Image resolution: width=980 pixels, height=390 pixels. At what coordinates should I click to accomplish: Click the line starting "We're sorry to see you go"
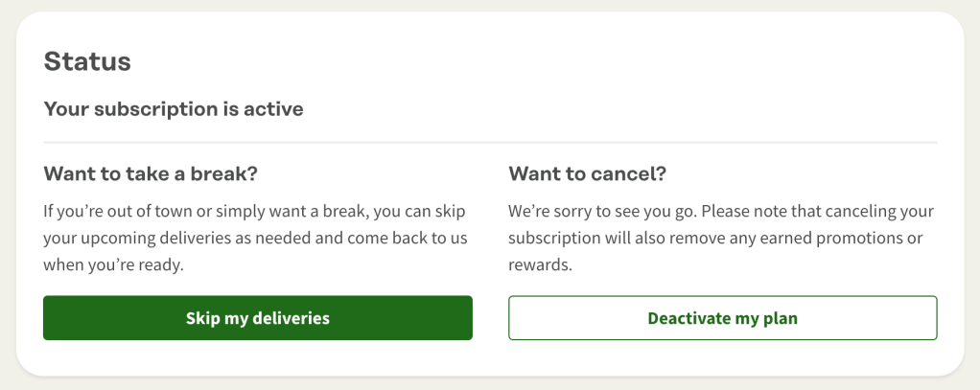[720, 210]
